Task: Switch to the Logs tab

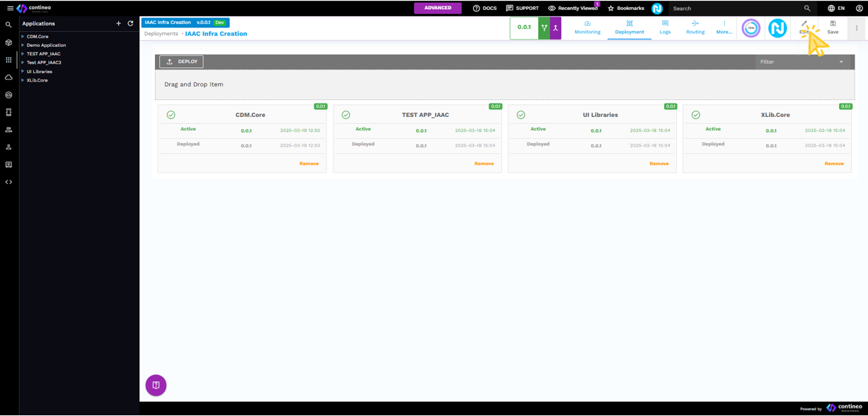Action: click(665, 28)
